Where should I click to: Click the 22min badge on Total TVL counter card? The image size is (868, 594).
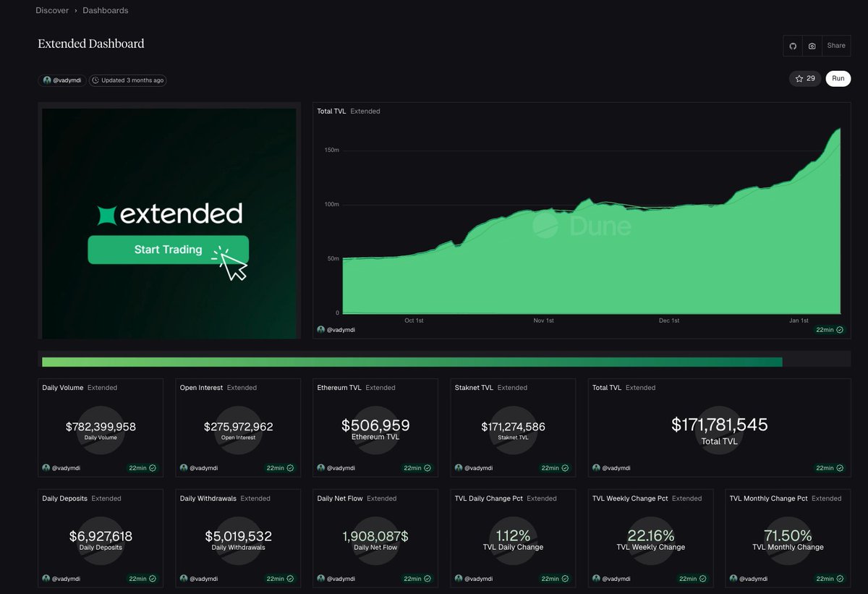(830, 468)
